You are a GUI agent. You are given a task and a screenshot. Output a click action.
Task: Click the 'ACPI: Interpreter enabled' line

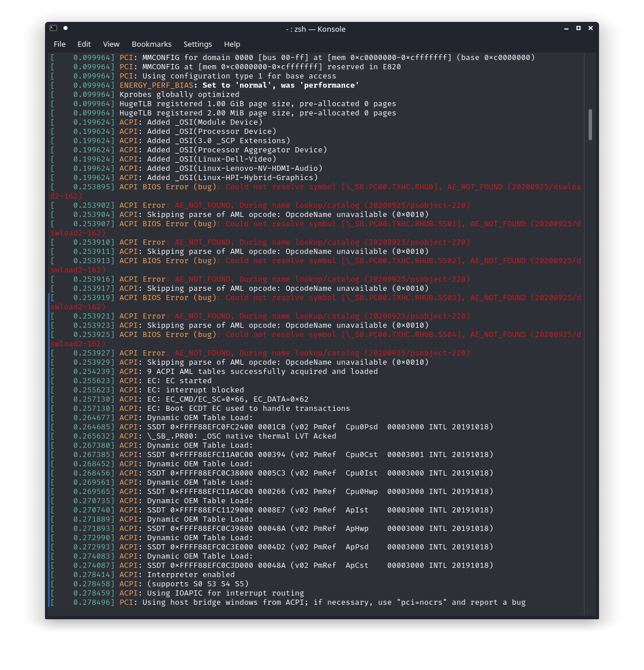[x=190, y=575]
